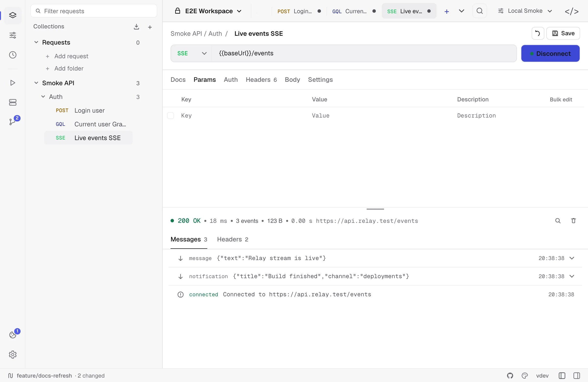Switch to the POST Login tab
The image size is (588, 382).
(x=299, y=11)
